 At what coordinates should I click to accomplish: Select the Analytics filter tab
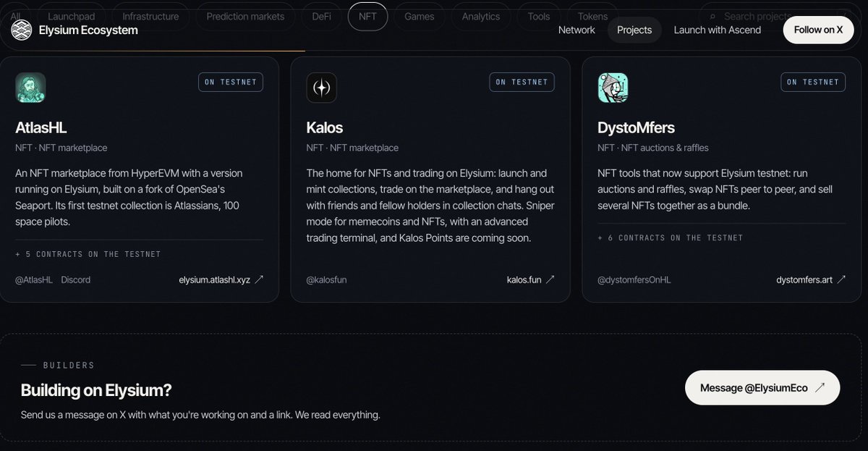(481, 16)
